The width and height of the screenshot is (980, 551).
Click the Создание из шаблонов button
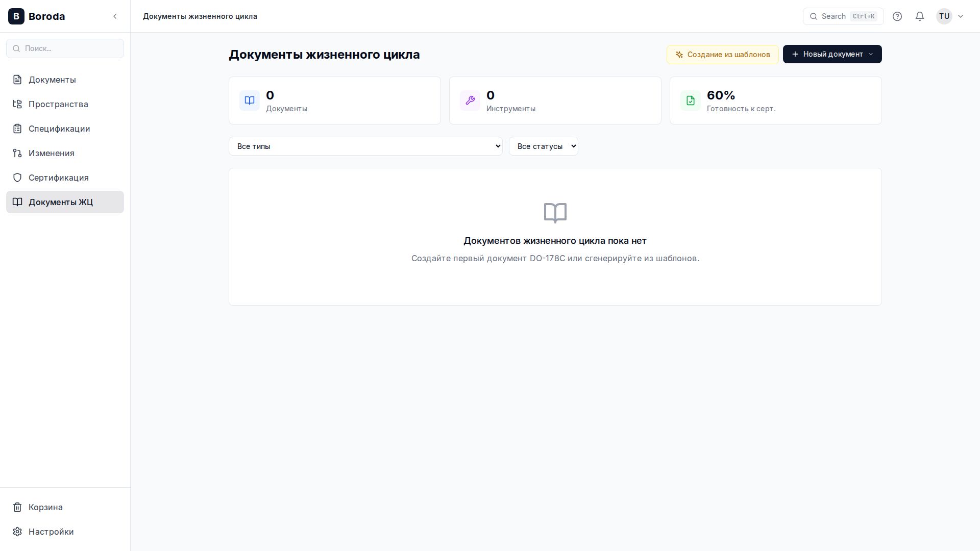tap(722, 54)
